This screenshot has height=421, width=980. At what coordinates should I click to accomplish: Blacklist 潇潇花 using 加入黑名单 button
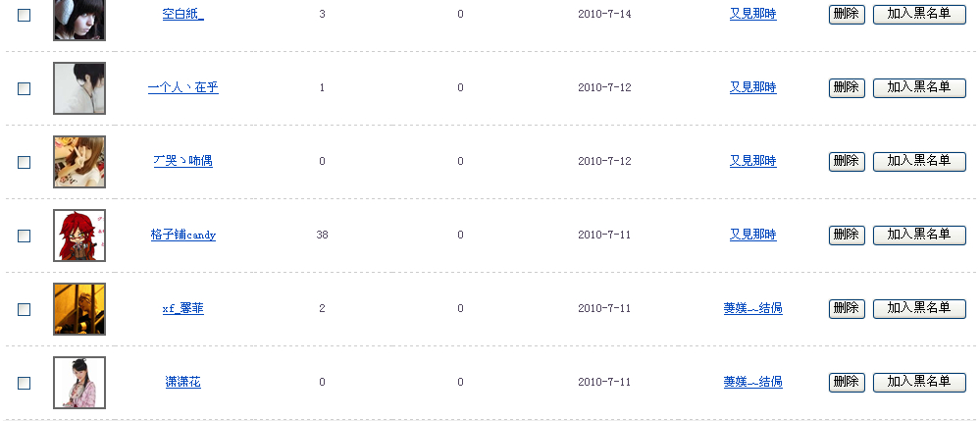[919, 382]
